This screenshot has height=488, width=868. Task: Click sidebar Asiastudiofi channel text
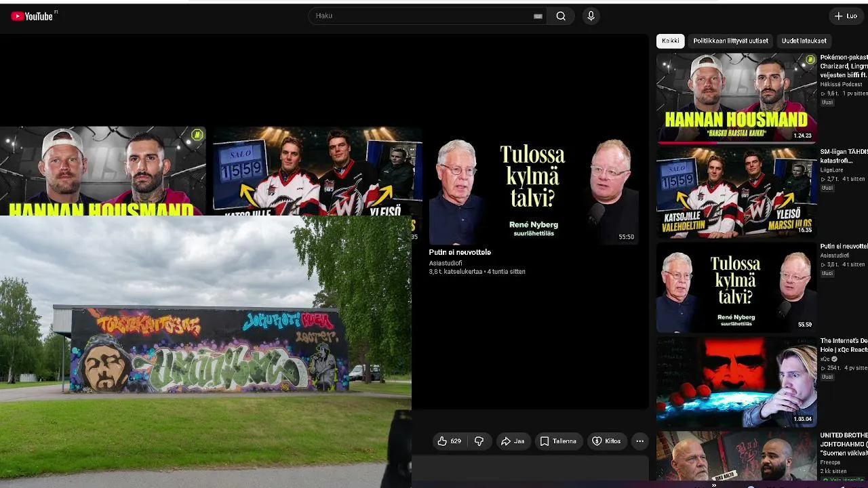(x=835, y=256)
